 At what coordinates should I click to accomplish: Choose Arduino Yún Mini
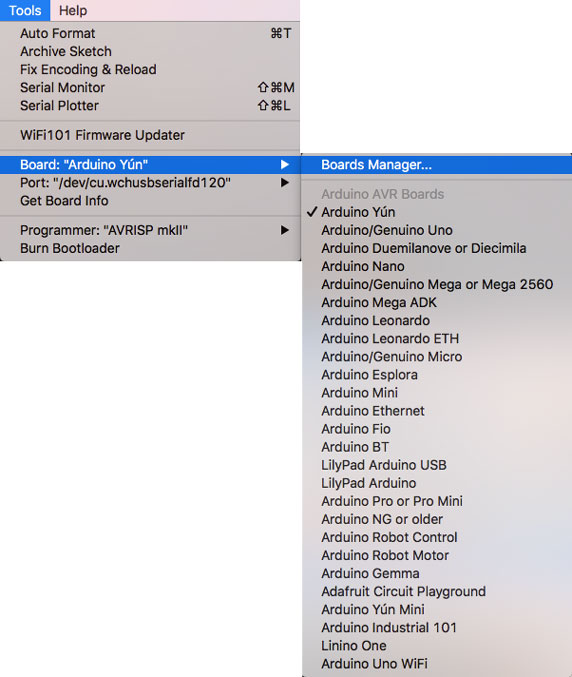tap(436, 610)
